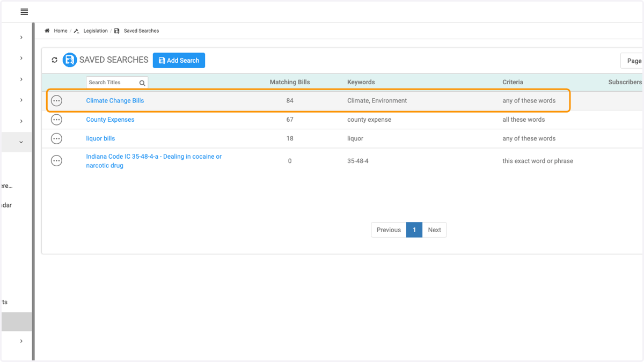Click 'any of these words' in Climate Change row
The width and height of the screenshot is (644, 362).
[x=529, y=101]
